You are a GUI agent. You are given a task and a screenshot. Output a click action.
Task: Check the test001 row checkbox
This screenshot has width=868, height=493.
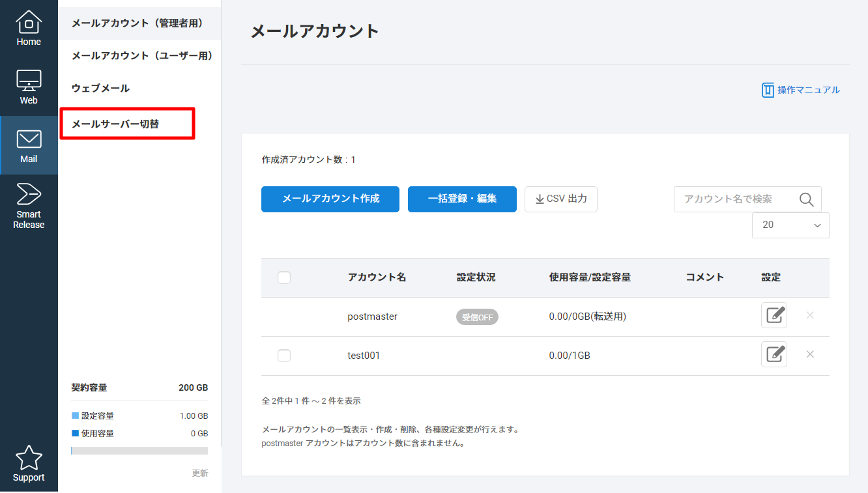click(284, 356)
